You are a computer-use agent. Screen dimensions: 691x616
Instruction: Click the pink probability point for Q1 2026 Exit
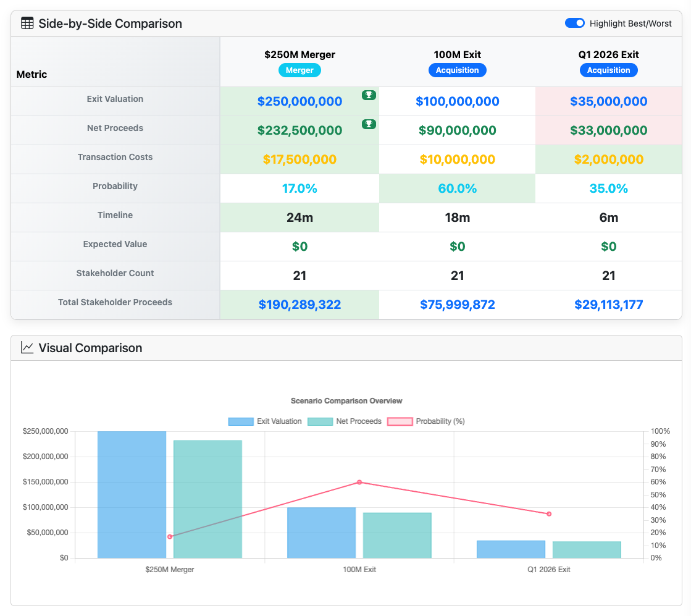pos(548,513)
